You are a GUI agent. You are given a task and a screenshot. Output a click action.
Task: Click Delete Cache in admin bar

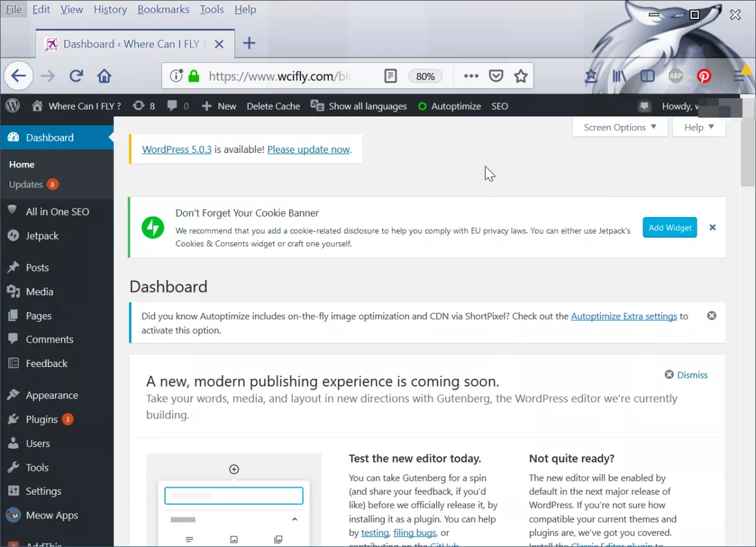273,106
